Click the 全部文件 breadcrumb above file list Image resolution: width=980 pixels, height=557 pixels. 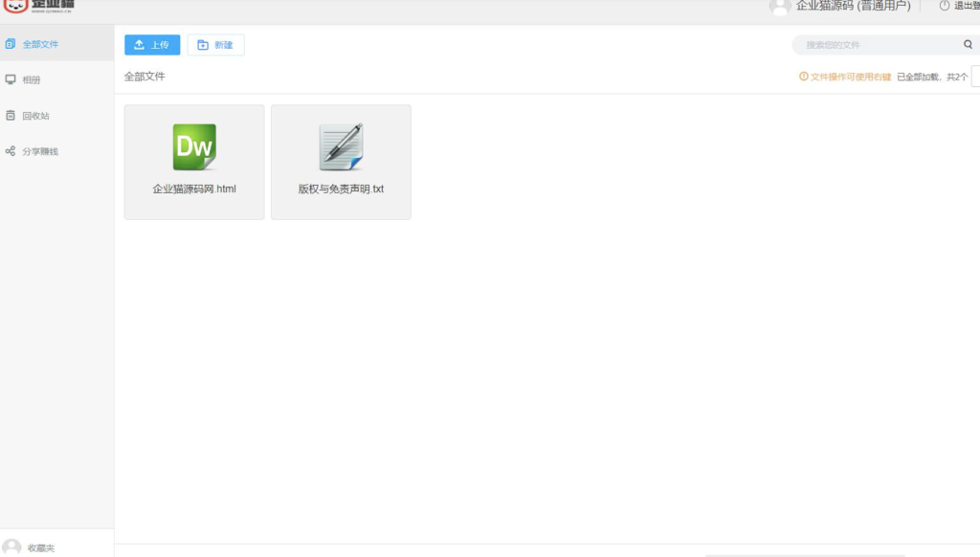(x=145, y=77)
